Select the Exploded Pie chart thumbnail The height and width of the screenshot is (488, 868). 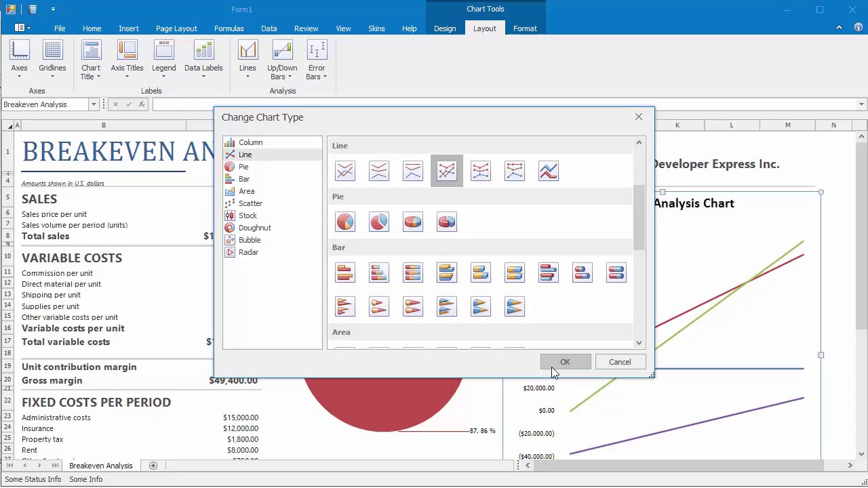pyautogui.click(x=379, y=222)
